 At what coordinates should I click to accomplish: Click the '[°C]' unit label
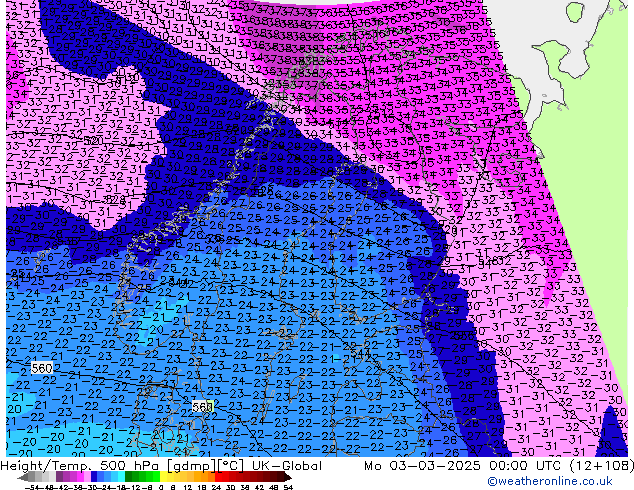point(231,466)
